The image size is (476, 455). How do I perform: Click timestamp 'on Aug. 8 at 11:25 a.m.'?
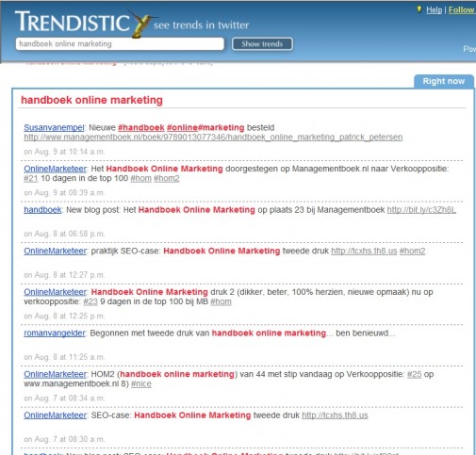pyautogui.click(x=64, y=357)
